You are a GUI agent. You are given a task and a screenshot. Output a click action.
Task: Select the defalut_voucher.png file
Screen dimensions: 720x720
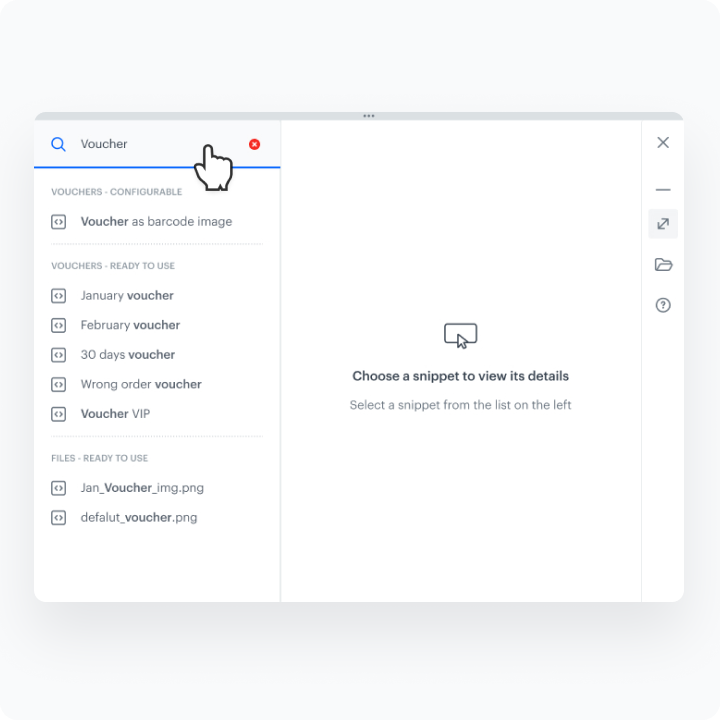click(x=139, y=518)
